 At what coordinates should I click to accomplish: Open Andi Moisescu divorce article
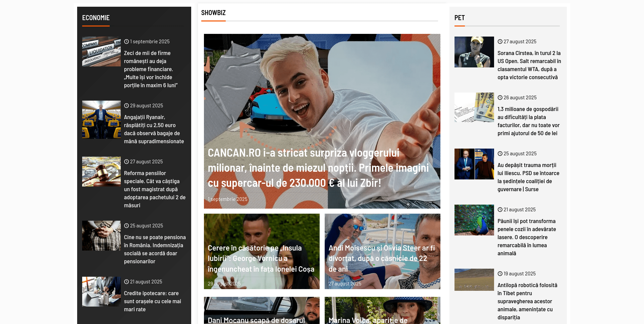pos(381,258)
